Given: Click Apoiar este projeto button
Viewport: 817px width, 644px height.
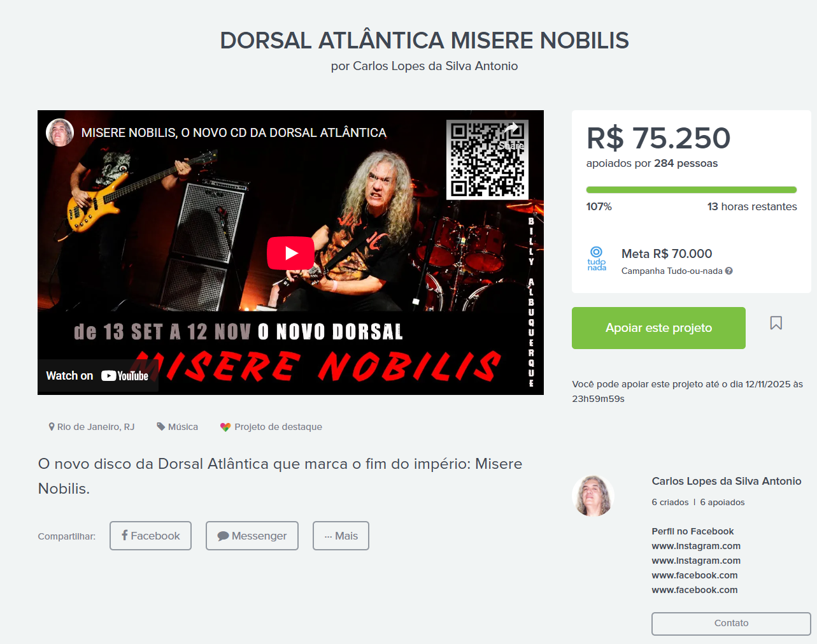Looking at the screenshot, I should [x=658, y=328].
